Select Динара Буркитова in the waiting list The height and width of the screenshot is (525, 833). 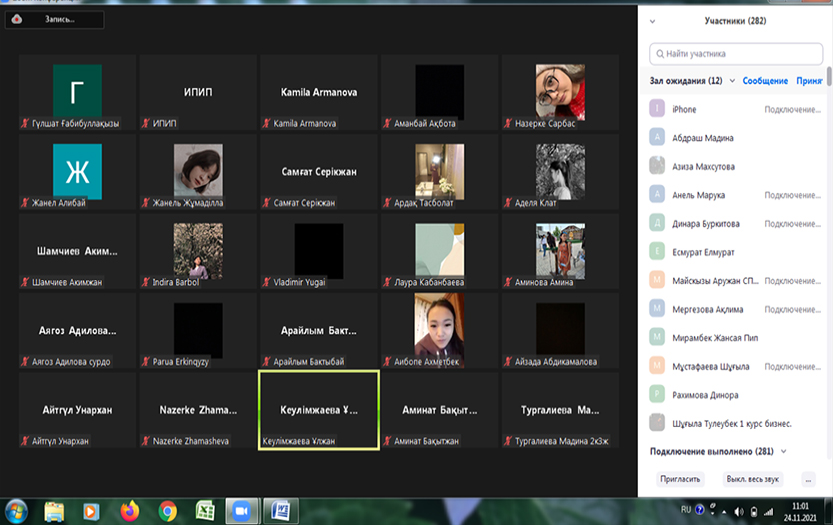[706, 223]
